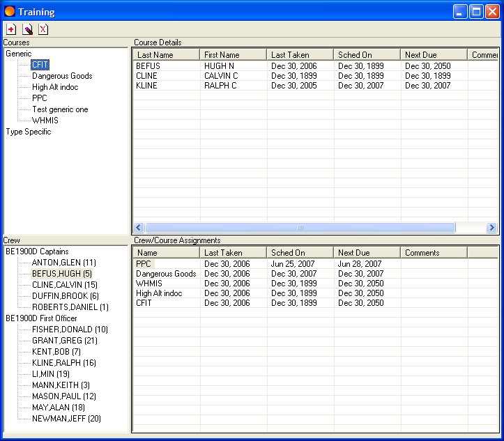The image size is (504, 441).
Task: Sort Course Details by First Name column
Action: pyautogui.click(x=233, y=55)
